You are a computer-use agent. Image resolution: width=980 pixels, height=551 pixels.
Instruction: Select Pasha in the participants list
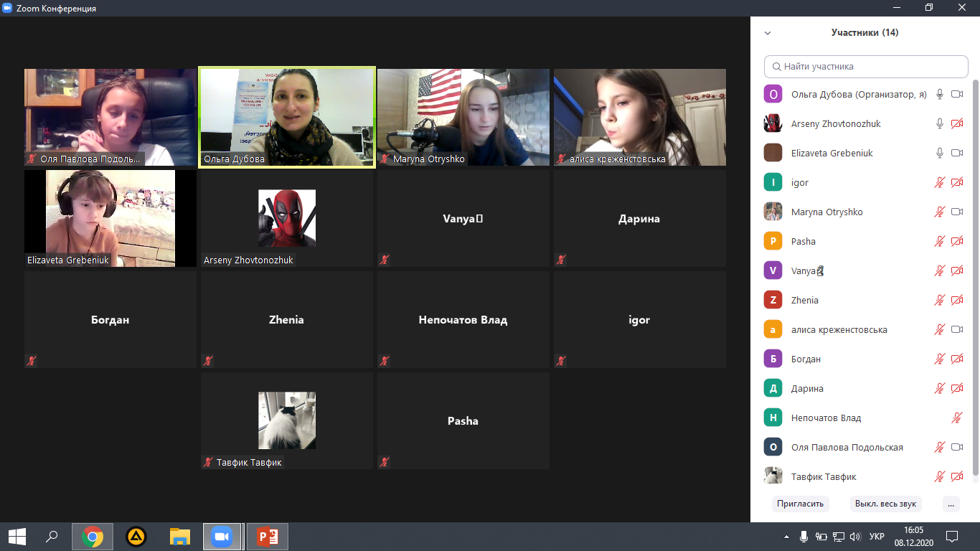click(x=804, y=241)
